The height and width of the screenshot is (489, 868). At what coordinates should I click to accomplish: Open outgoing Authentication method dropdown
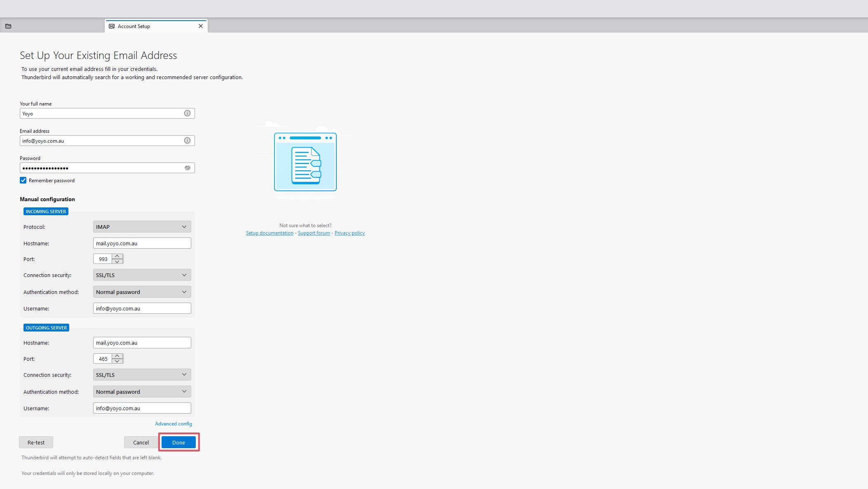point(142,392)
